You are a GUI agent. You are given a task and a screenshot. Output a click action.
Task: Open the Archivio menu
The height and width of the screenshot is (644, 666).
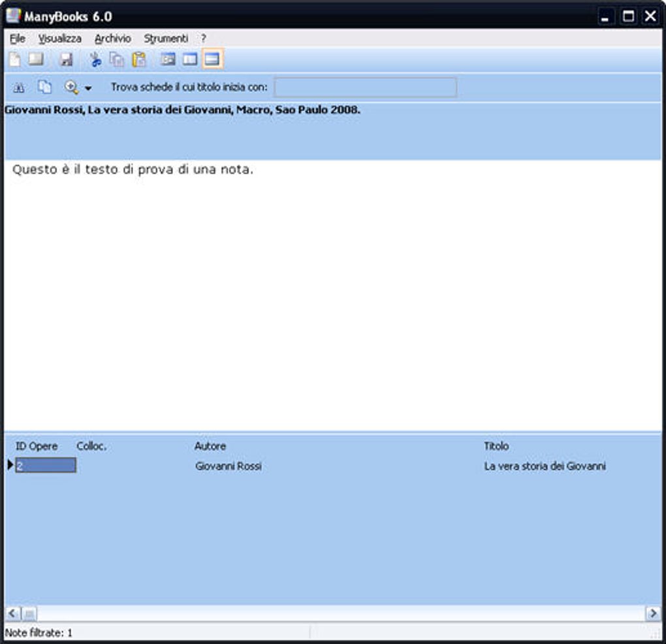point(111,39)
